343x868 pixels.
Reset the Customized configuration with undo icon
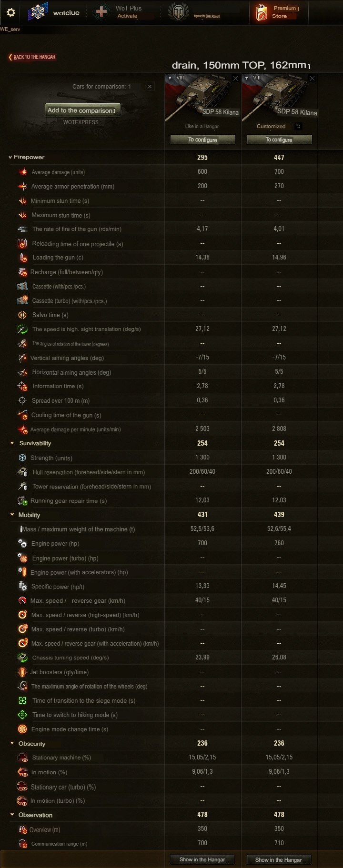[298, 126]
